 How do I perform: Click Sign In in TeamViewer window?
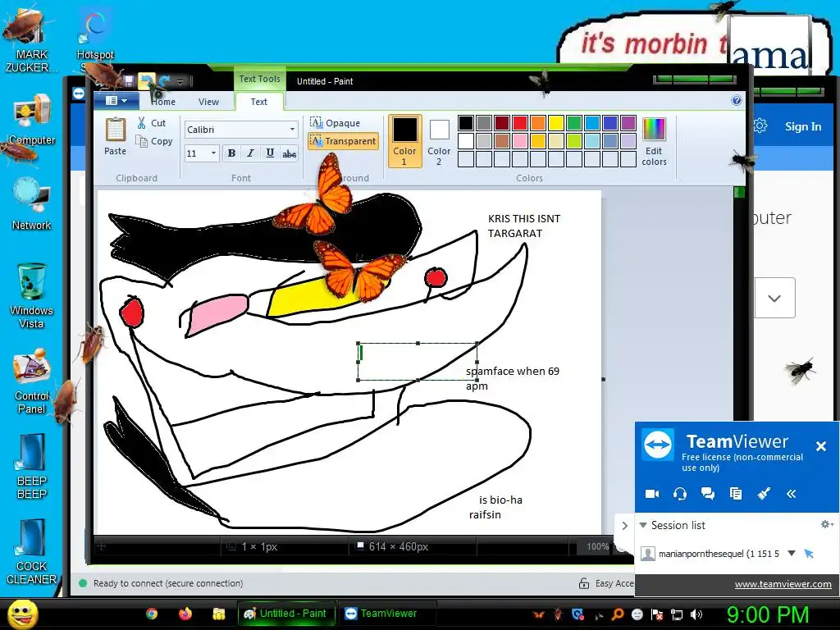803,126
